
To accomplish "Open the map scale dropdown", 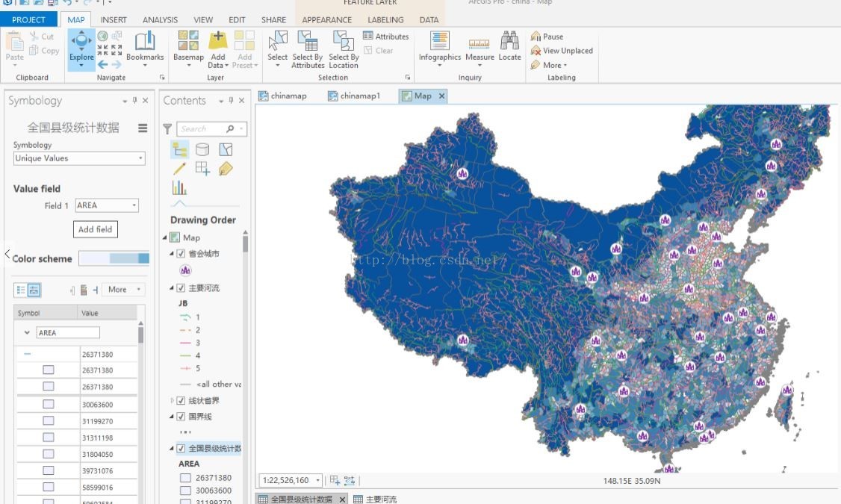I will pos(318,481).
